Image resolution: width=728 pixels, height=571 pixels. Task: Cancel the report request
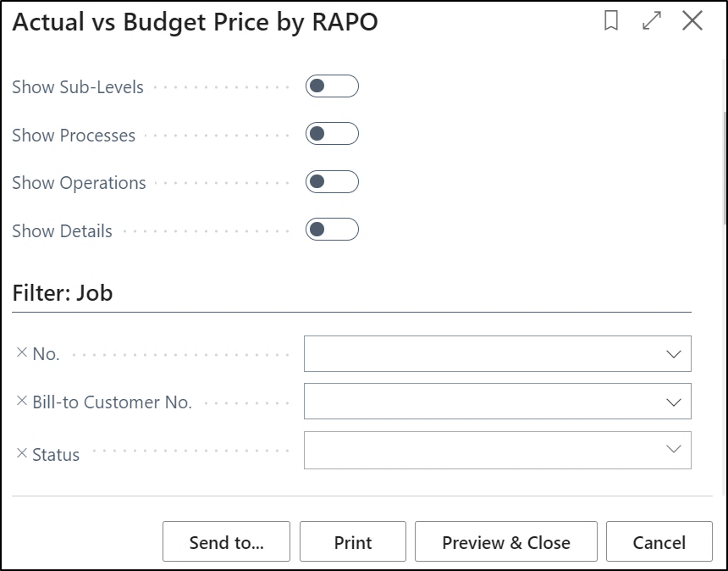[659, 542]
